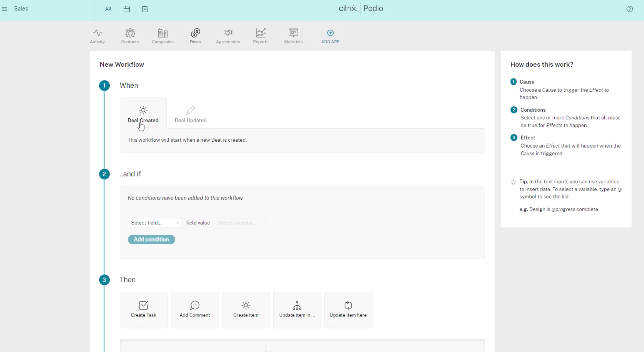This screenshot has width=644, height=352.
Task: Select Create Task effect icon
Action: coord(143,305)
